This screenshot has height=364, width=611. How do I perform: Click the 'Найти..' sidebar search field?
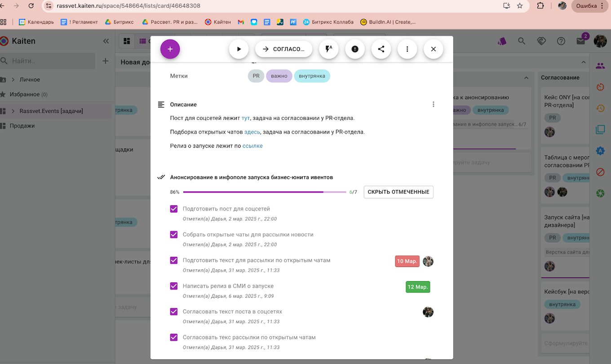click(x=48, y=61)
